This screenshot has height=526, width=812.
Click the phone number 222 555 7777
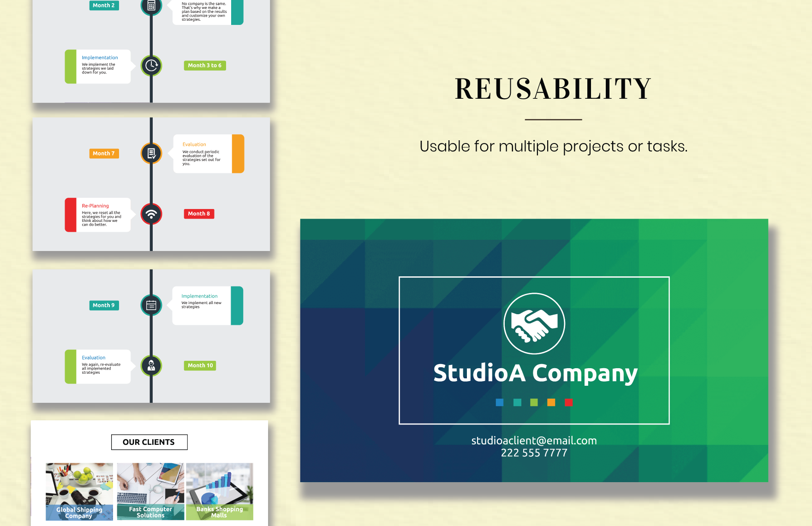(x=533, y=453)
